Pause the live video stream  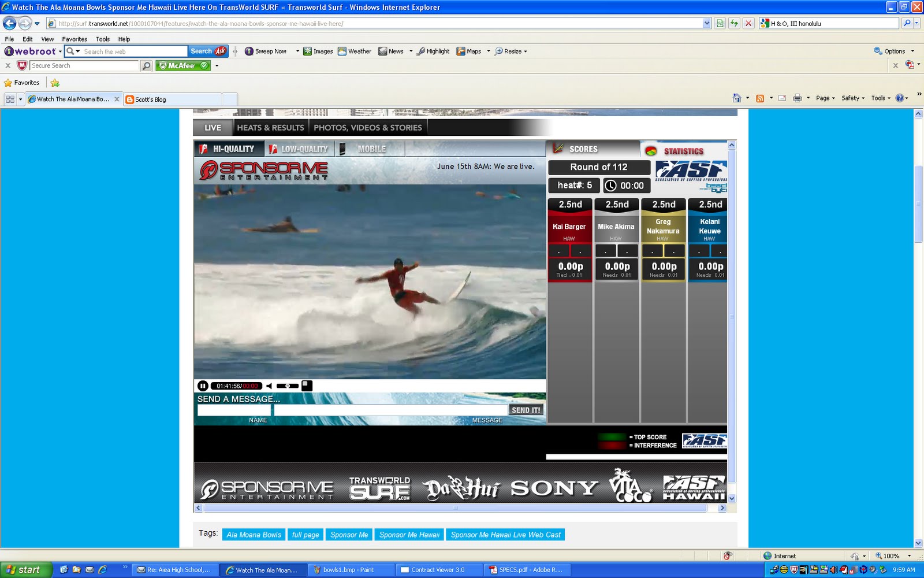point(203,386)
